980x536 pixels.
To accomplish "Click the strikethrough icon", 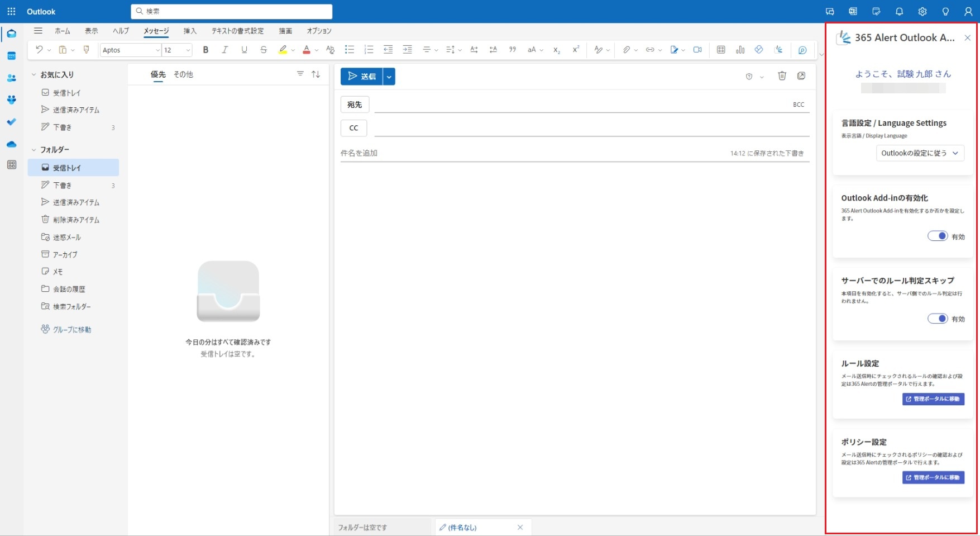I will (x=264, y=50).
